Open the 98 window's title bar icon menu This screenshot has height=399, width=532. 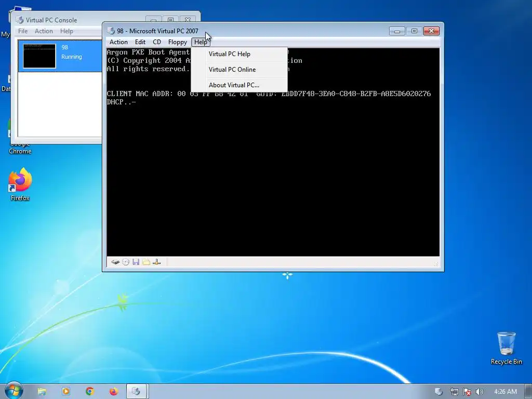click(x=111, y=31)
